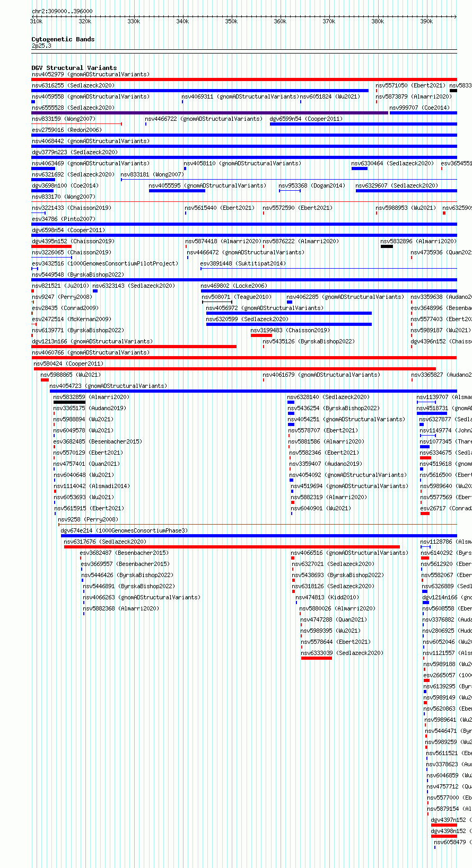
Task: Open variant nsv833181 (Wong2007)
Action: coord(153,174)
